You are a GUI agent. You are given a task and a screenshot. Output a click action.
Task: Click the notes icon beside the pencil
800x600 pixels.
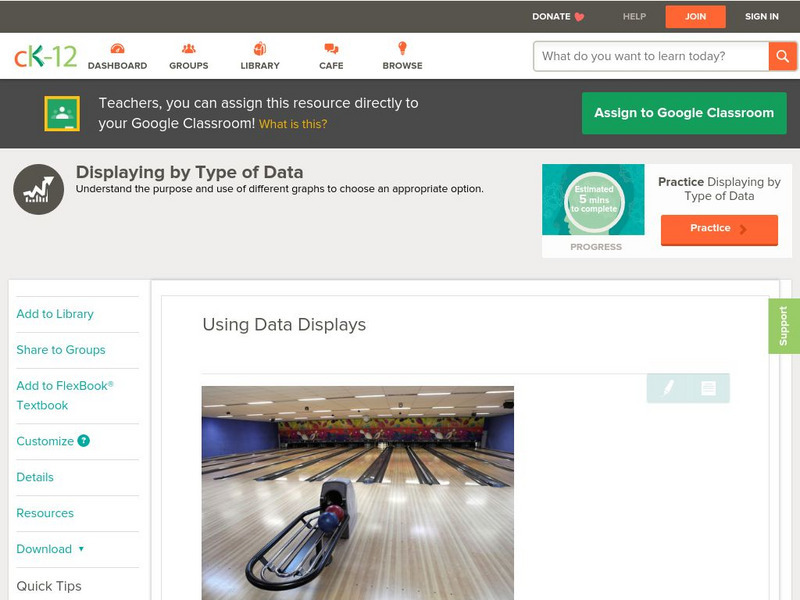[708, 388]
